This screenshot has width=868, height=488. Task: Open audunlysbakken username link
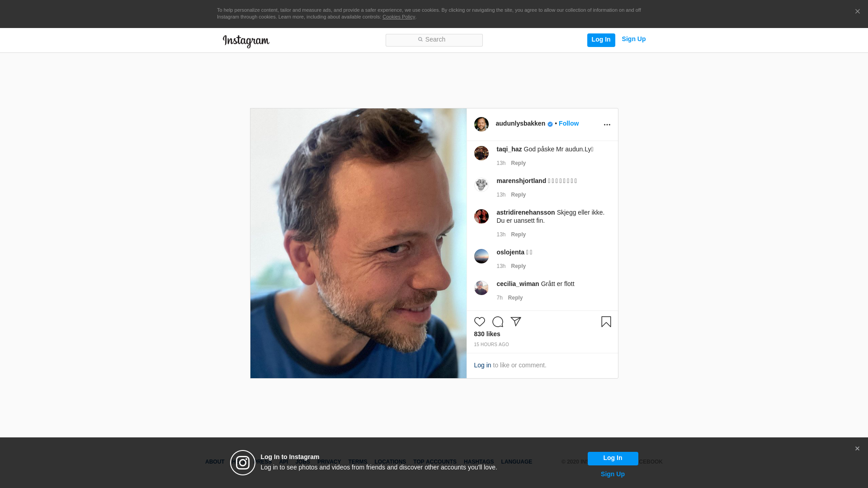coord(520,123)
